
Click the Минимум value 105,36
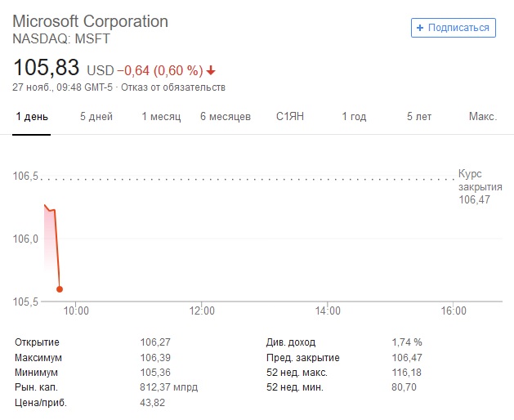[x=155, y=372]
